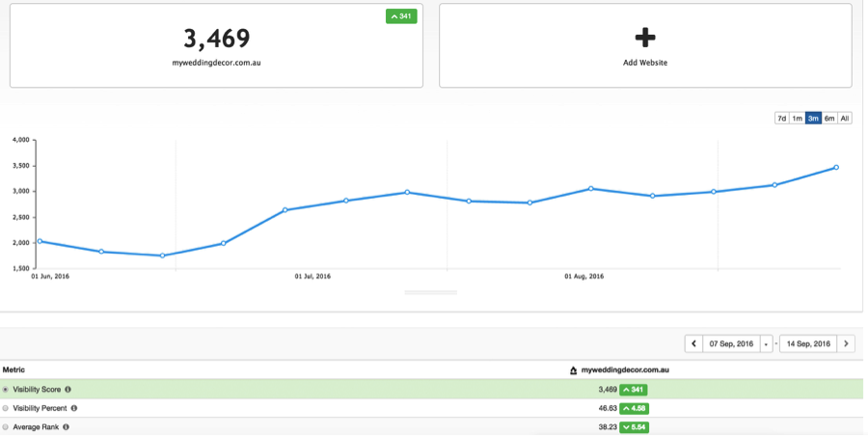Click the plus icon to add website

click(x=645, y=38)
